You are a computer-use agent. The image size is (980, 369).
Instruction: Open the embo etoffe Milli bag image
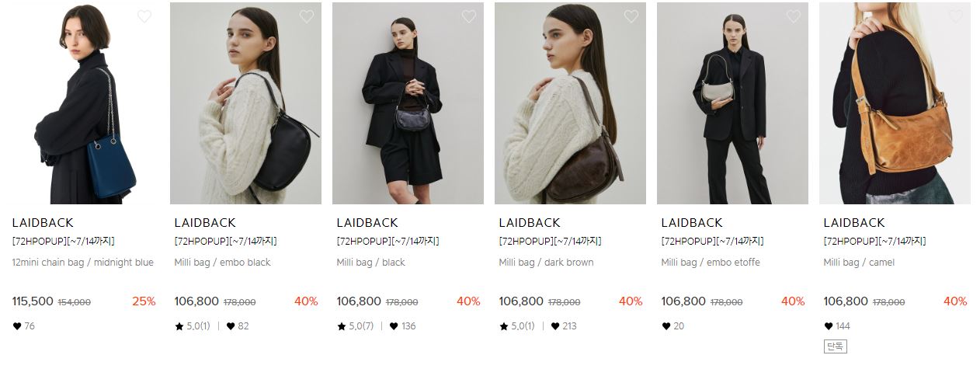pyautogui.click(x=732, y=103)
